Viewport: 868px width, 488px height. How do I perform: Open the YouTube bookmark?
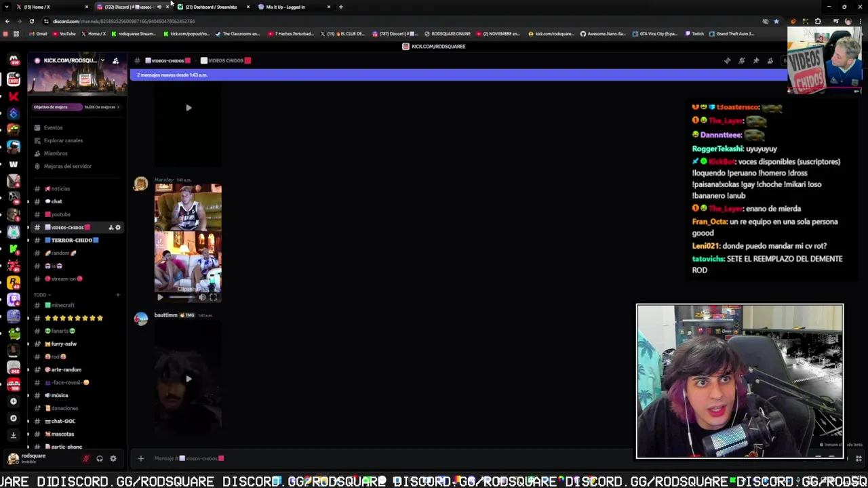[64, 33]
